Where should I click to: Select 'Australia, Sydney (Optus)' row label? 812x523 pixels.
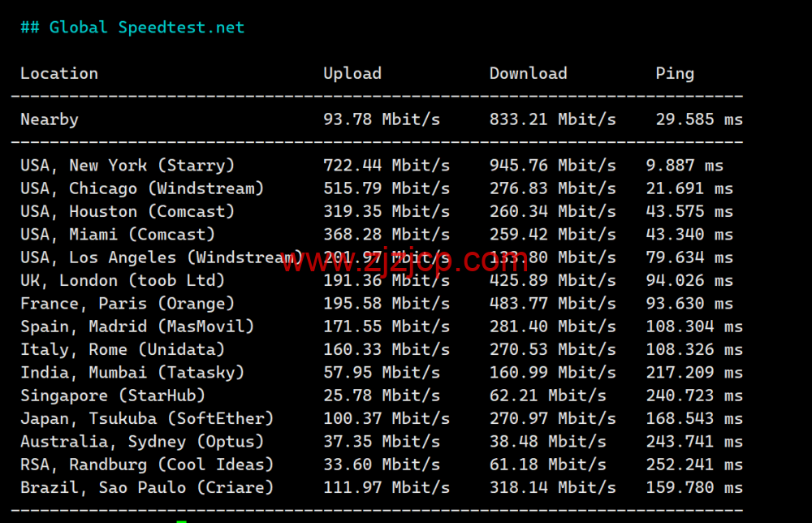pyautogui.click(x=142, y=443)
